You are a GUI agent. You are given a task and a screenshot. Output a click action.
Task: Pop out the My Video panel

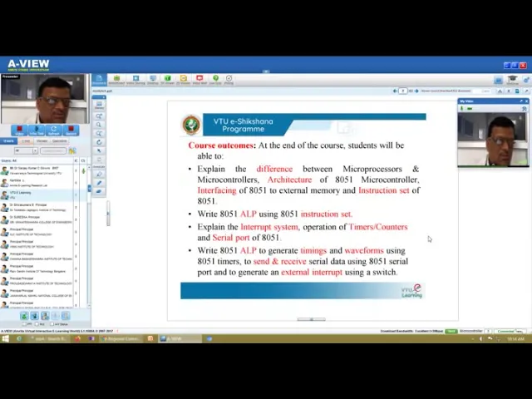[x=521, y=101]
